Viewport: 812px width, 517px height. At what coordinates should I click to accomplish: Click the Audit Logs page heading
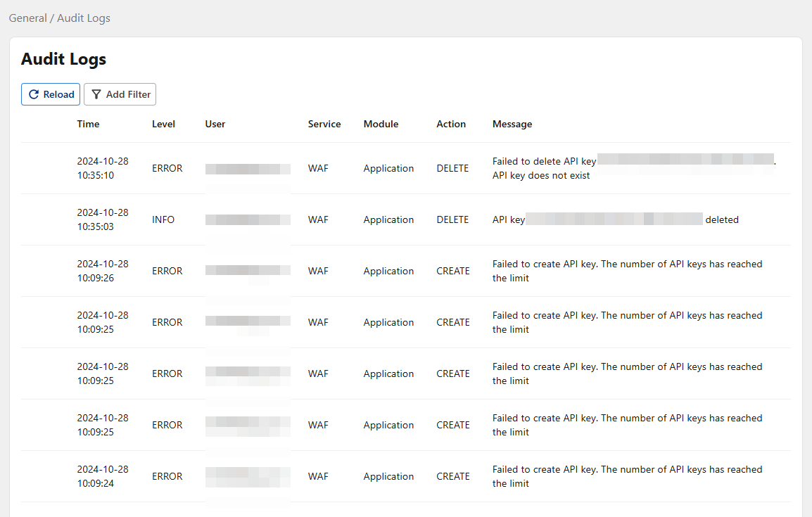[63, 59]
